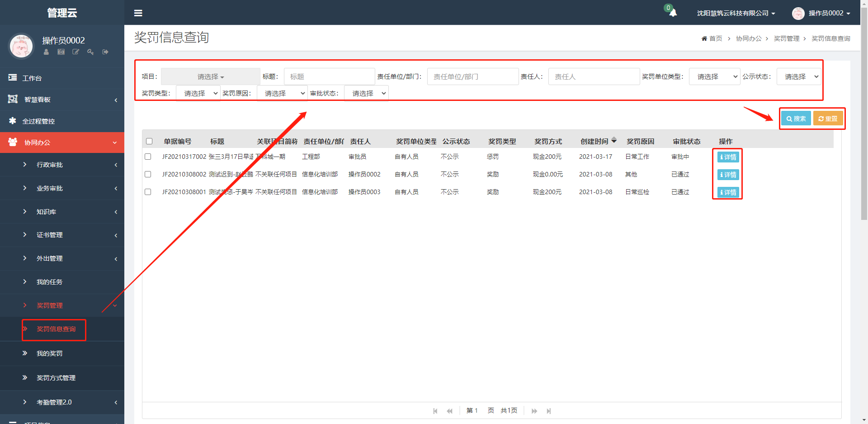Screen dimensions: 868x424
Task: Expand 考勤管理2.0 menu item
Action: click(x=62, y=402)
